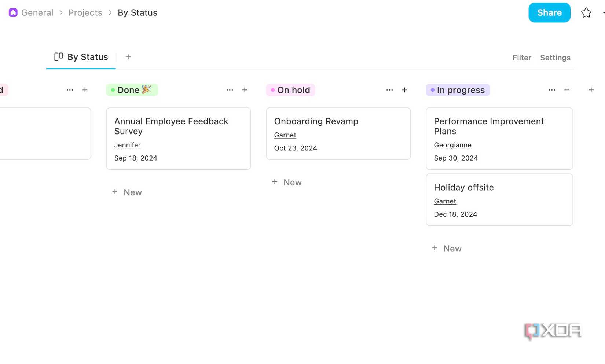Click the star favorite icon

point(586,13)
